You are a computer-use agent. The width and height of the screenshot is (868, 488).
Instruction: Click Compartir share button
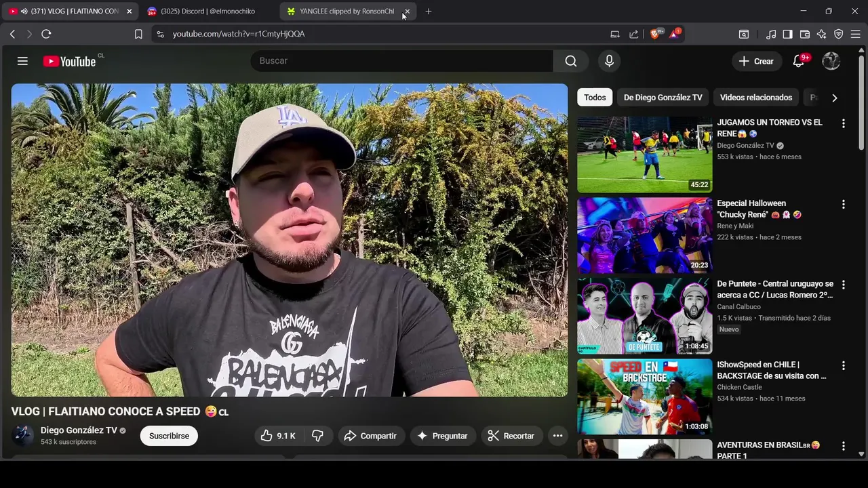click(370, 436)
